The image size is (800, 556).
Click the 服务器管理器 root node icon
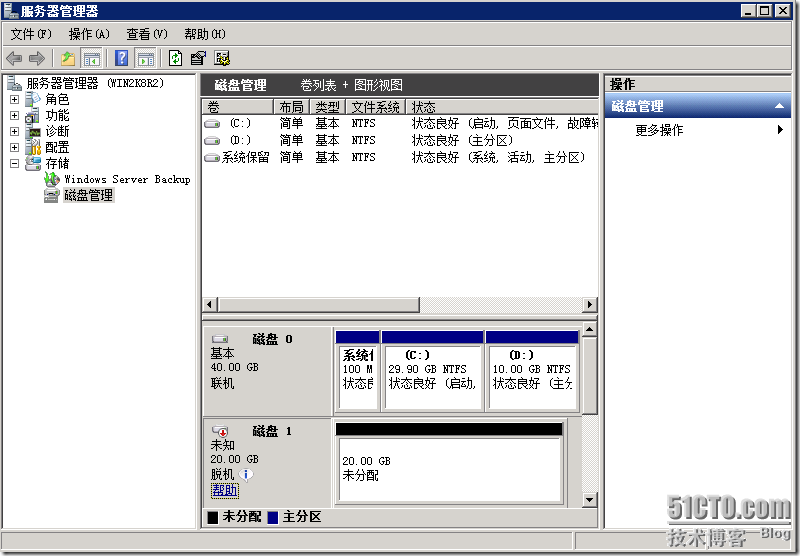[x=14, y=83]
